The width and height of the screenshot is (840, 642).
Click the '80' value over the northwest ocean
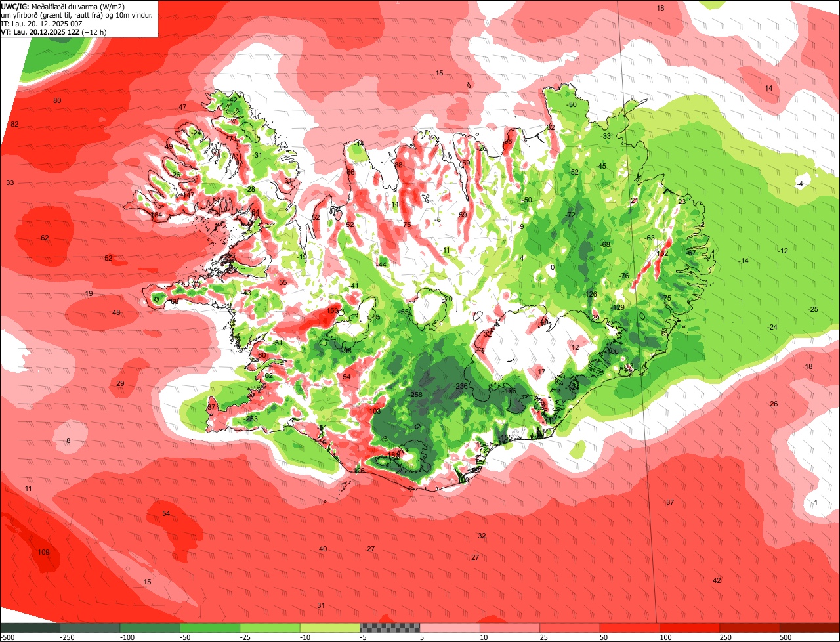57,100
